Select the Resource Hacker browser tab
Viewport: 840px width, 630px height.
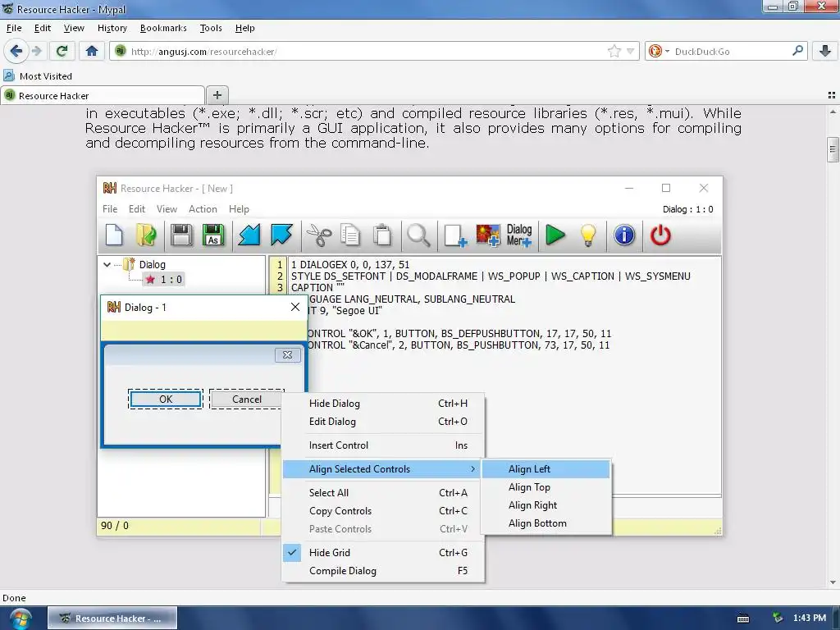(x=103, y=95)
